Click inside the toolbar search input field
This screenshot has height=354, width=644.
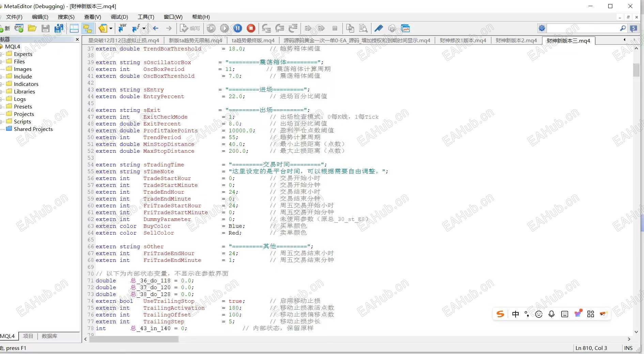[x=583, y=28]
